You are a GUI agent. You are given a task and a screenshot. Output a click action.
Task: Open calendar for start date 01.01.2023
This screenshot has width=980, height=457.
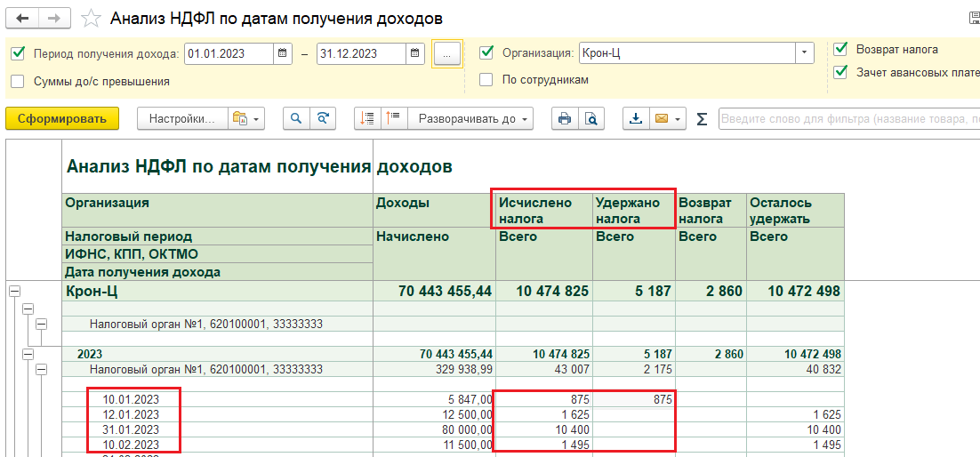pos(283,53)
